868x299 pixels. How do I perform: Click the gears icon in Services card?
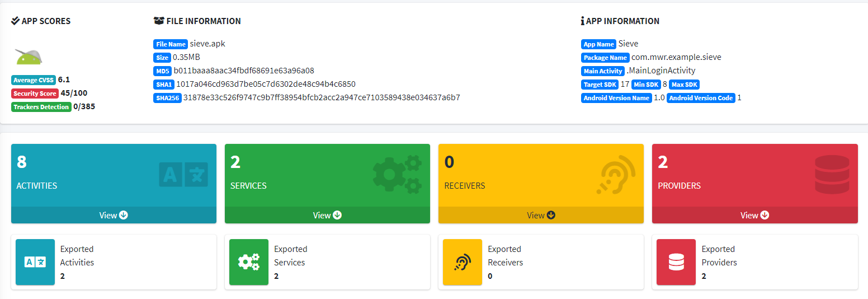pyautogui.click(x=397, y=175)
